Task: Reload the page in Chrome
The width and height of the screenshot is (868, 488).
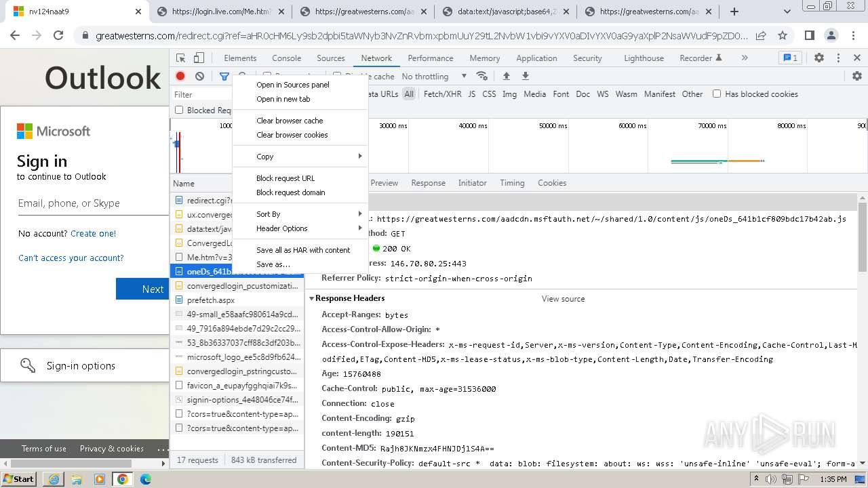Action: (x=58, y=36)
